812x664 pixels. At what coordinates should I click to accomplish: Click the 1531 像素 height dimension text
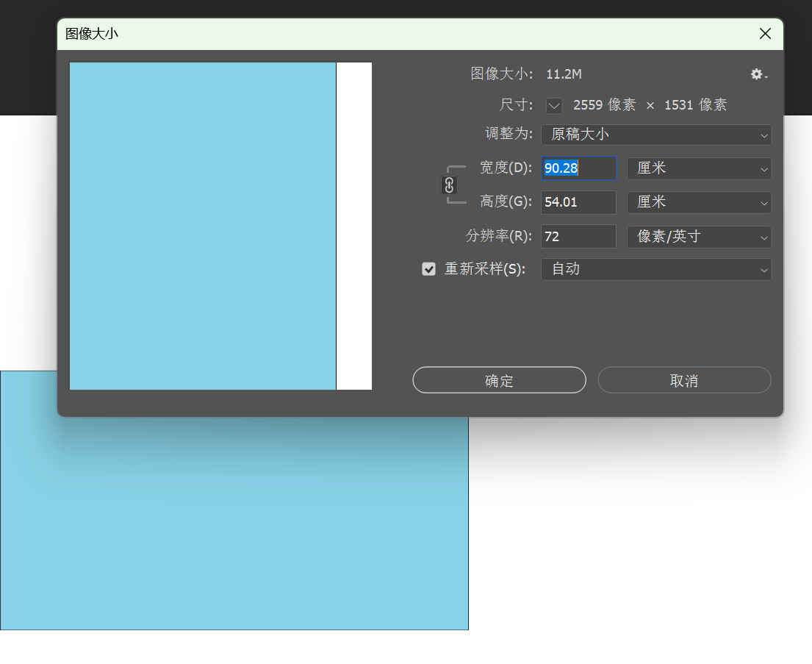[x=695, y=104]
